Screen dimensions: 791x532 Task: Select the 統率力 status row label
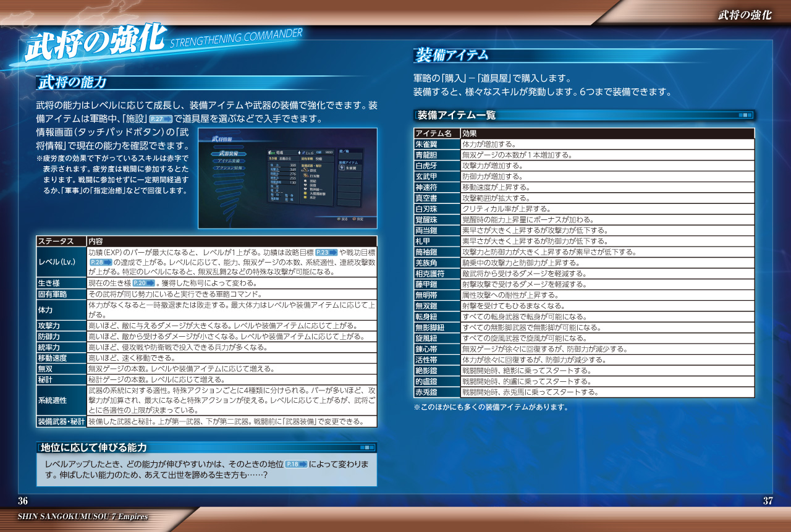pos(61,347)
